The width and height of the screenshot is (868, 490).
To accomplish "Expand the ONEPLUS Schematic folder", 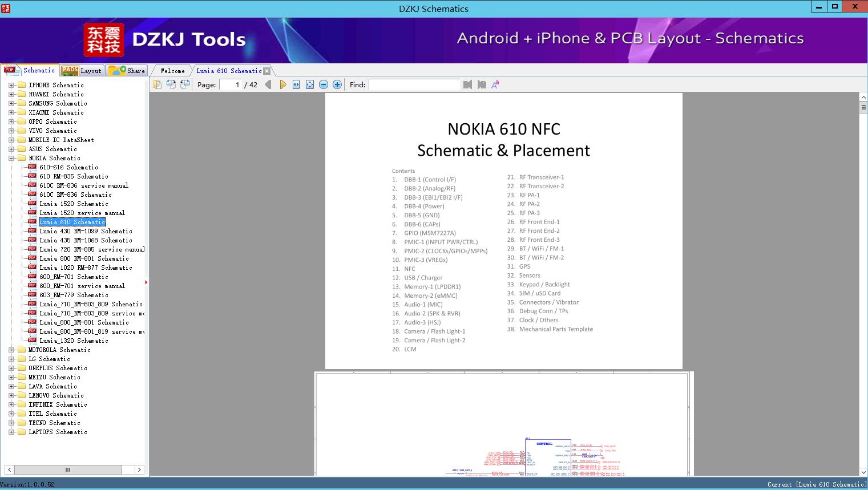I will pyautogui.click(x=11, y=368).
